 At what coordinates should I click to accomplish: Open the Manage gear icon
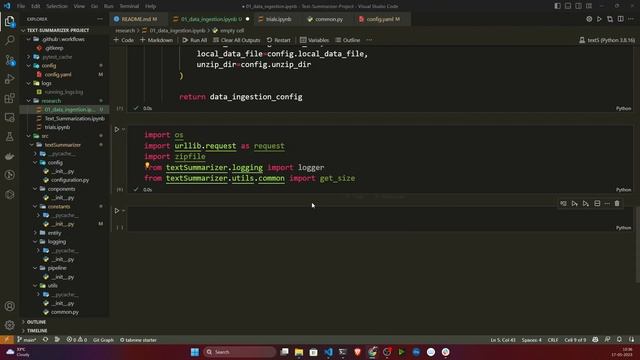pos(10,325)
